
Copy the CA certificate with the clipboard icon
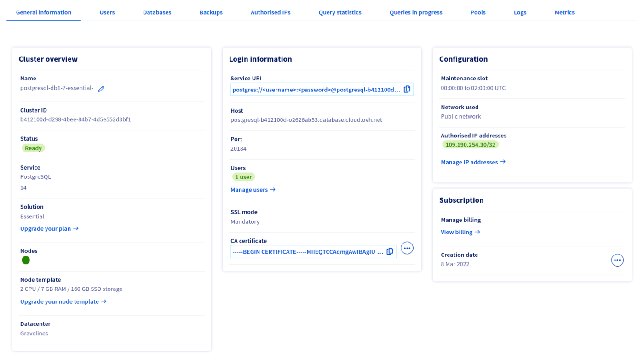point(390,251)
